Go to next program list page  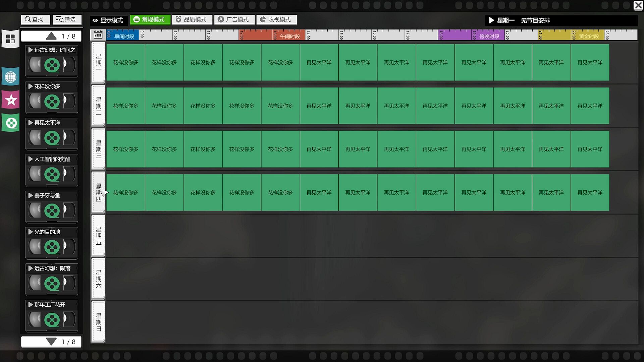click(x=51, y=342)
